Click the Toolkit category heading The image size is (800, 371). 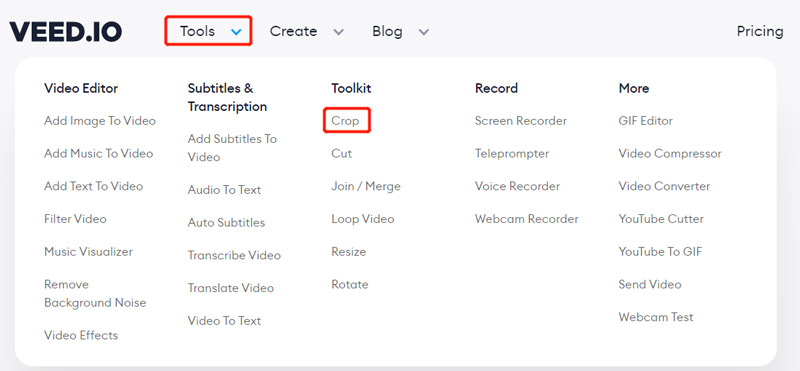[x=351, y=88]
